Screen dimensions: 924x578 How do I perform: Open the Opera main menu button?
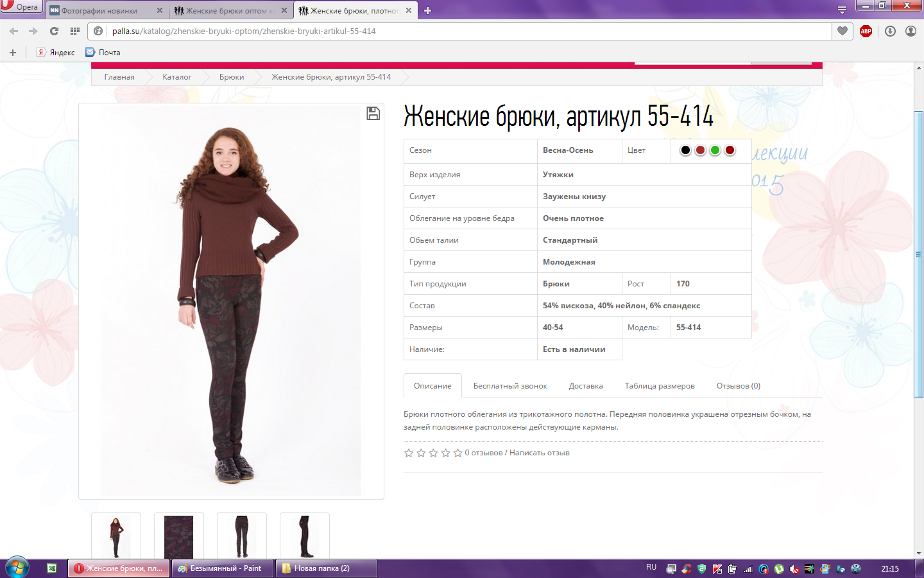point(21,6)
